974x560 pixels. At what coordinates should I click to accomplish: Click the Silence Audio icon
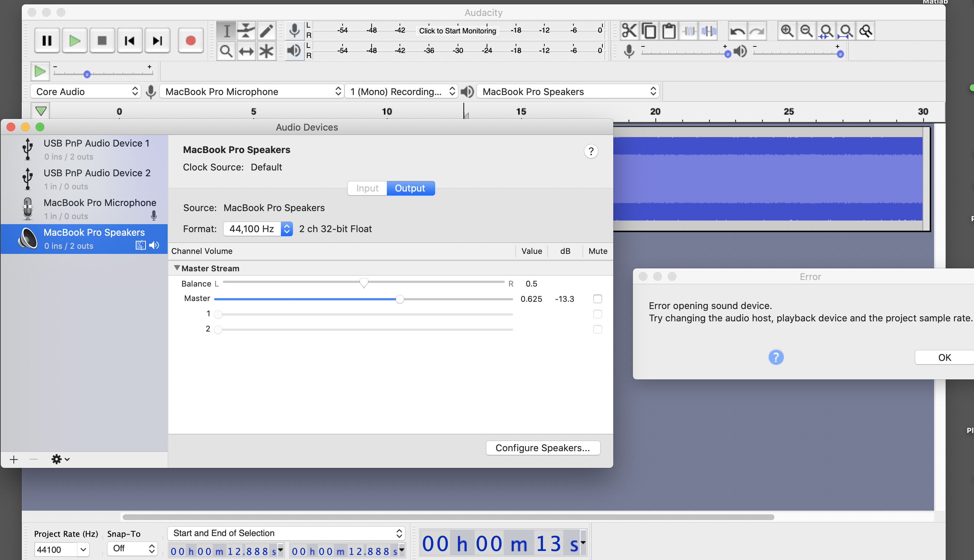709,31
